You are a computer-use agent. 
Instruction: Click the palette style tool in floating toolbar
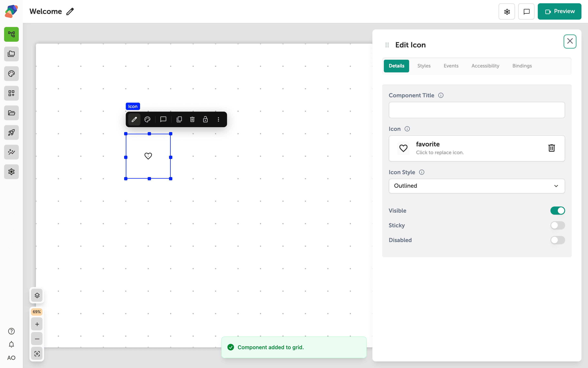point(147,119)
